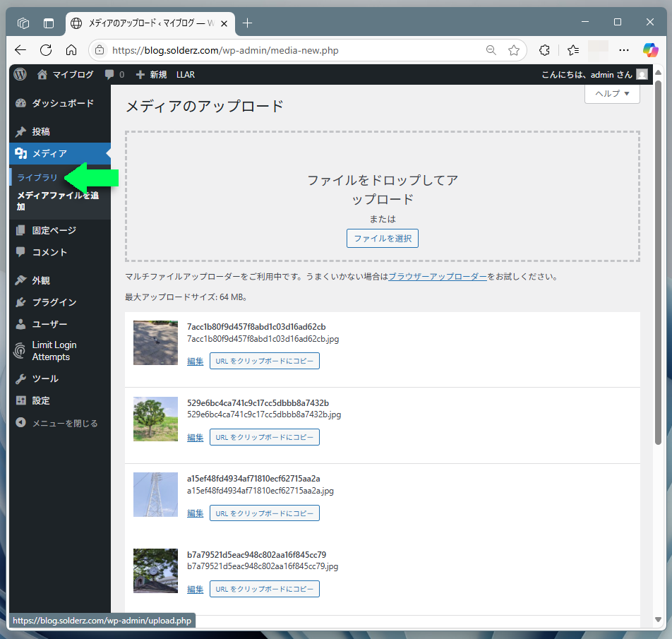Image resolution: width=672 pixels, height=639 pixels.
Task: Click the zoom magnifier in address bar
Action: (x=491, y=50)
